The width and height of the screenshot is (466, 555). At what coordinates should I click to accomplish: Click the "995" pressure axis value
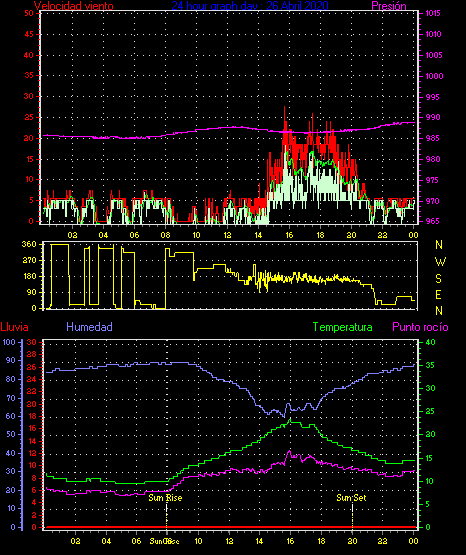[x=432, y=97]
